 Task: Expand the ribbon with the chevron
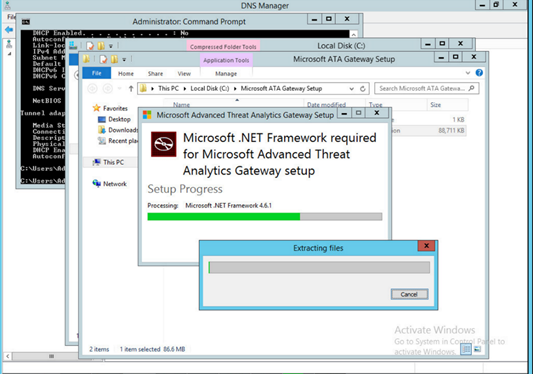click(x=468, y=73)
